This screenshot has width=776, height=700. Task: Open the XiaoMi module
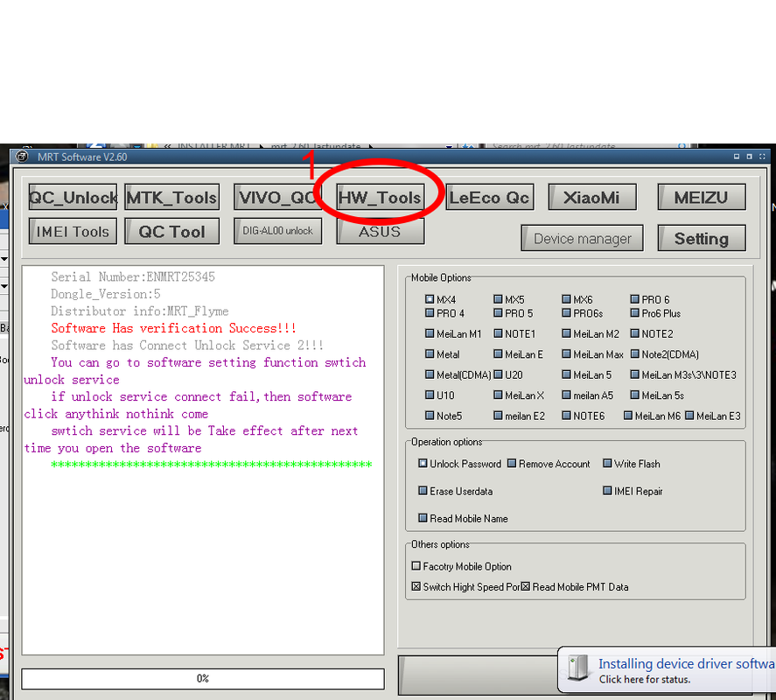(x=592, y=198)
